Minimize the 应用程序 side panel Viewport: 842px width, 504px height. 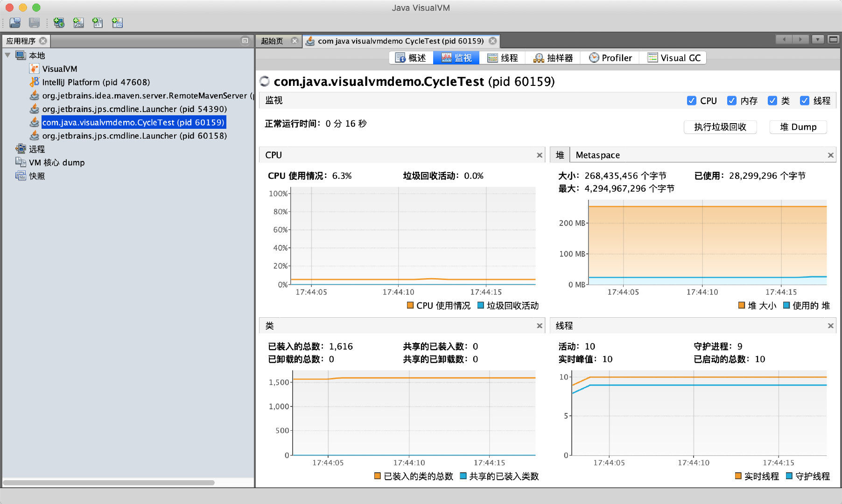(245, 41)
